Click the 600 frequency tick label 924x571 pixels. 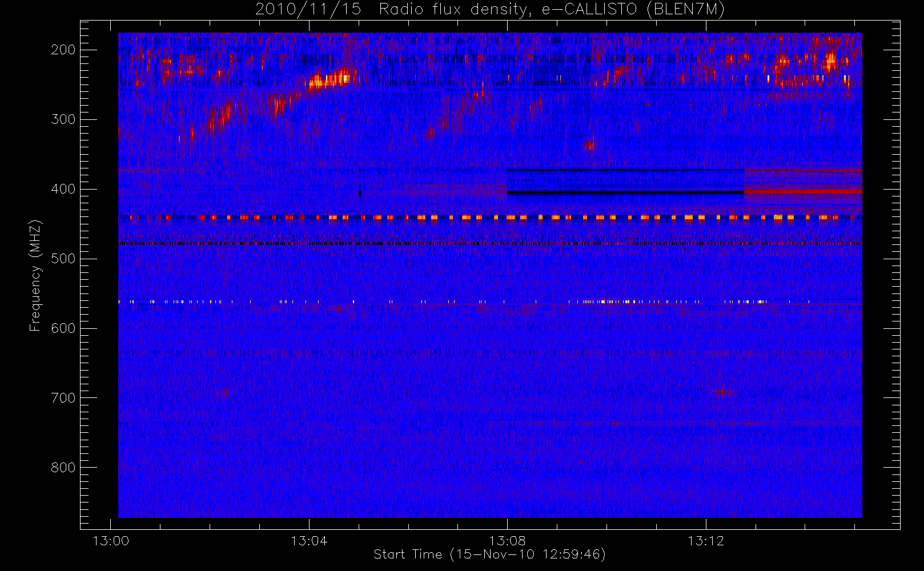click(x=63, y=328)
